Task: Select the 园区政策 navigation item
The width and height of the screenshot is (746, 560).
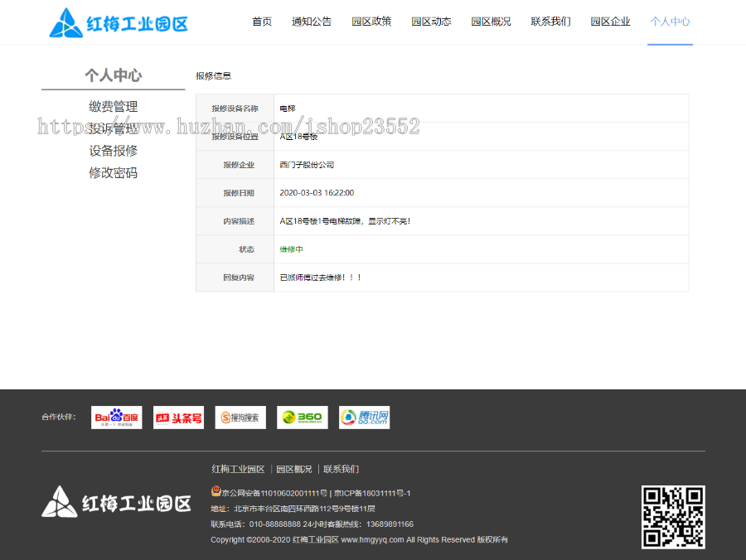Action: point(371,22)
